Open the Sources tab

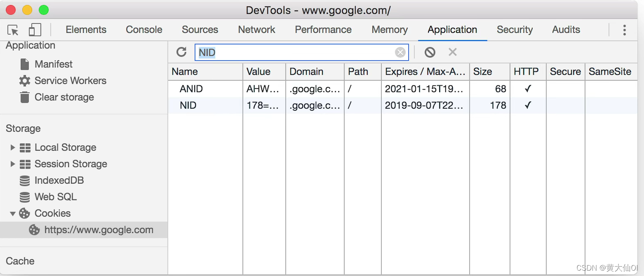pos(200,30)
